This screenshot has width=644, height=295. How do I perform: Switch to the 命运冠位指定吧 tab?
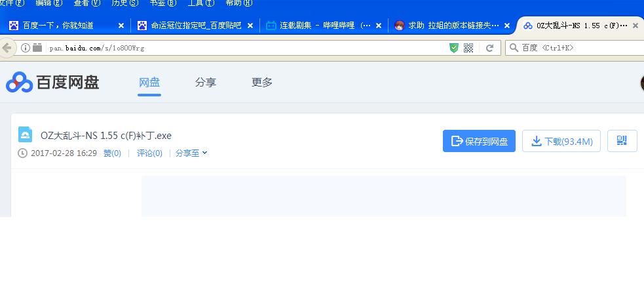click(x=196, y=26)
